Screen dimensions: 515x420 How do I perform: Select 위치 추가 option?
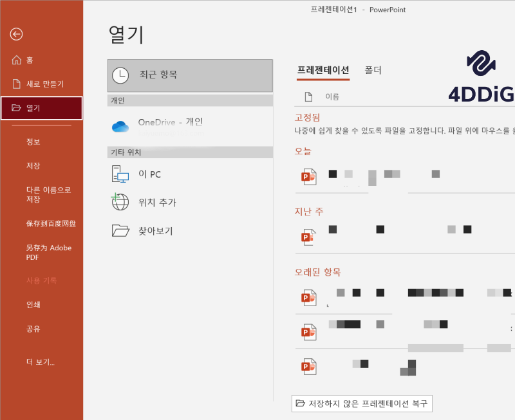tap(190, 202)
